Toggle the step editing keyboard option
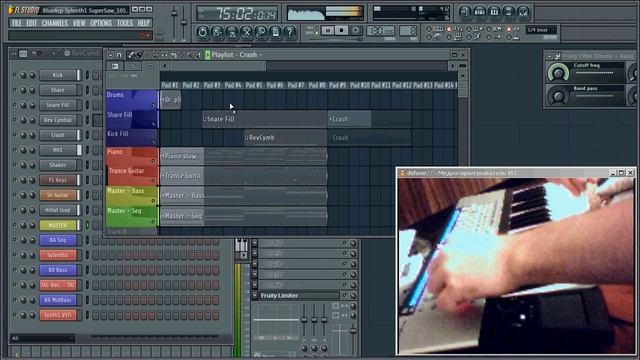The height and width of the screenshot is (360, 640). [449, 37]
